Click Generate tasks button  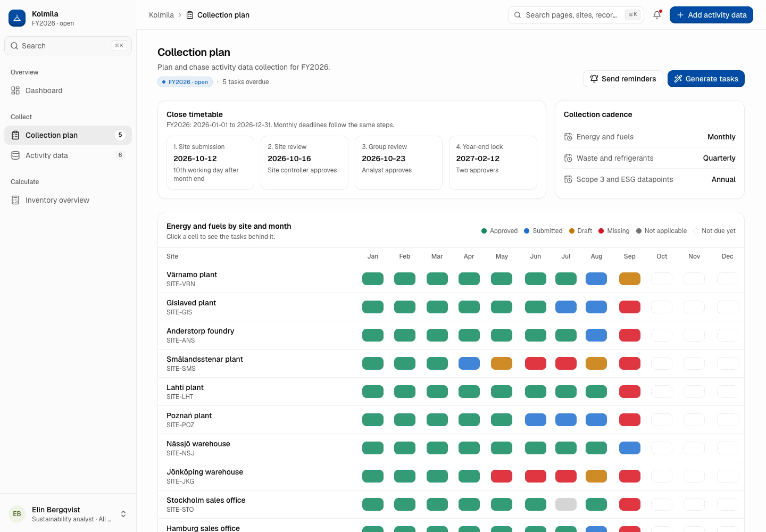click(x=706, y=79)
